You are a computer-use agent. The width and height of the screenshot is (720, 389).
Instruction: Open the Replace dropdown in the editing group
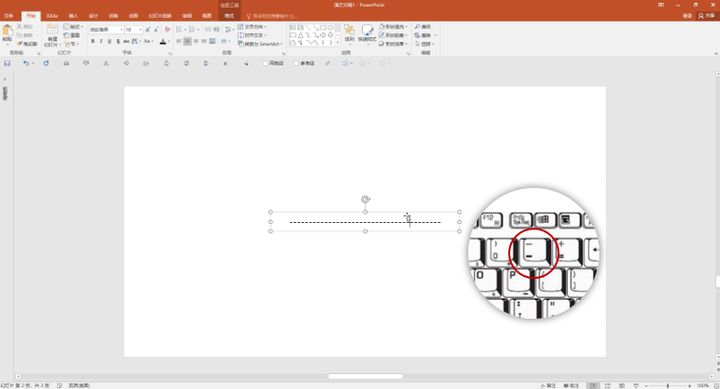click(425, 35)
